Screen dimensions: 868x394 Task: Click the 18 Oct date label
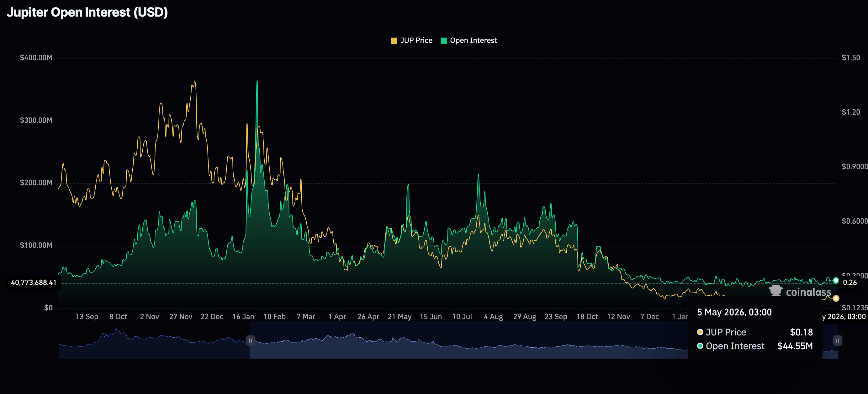[587, 317]
